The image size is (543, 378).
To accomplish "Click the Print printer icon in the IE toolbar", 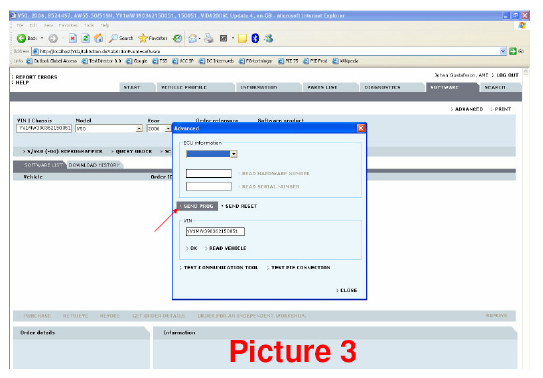I will (209, 38).
